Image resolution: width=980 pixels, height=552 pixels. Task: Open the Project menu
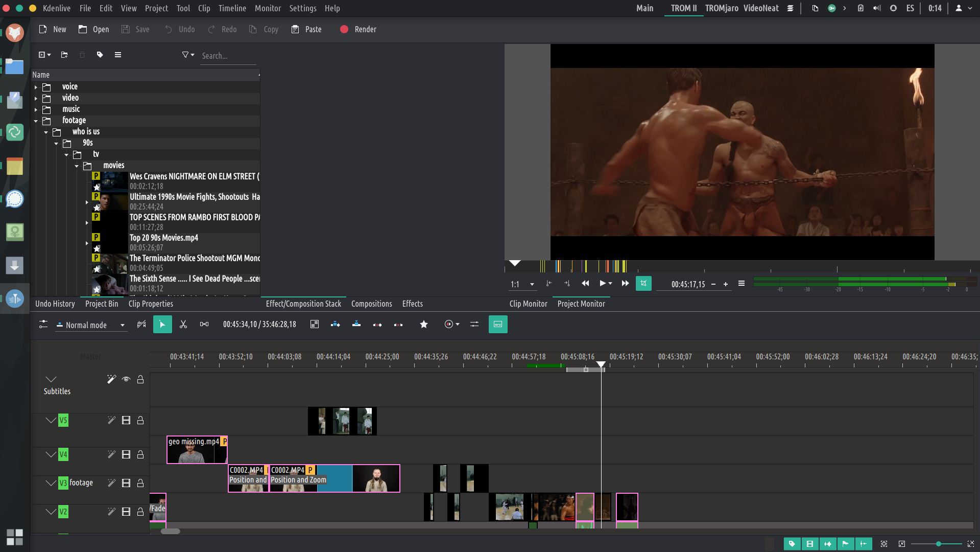[x=156, y=8]
